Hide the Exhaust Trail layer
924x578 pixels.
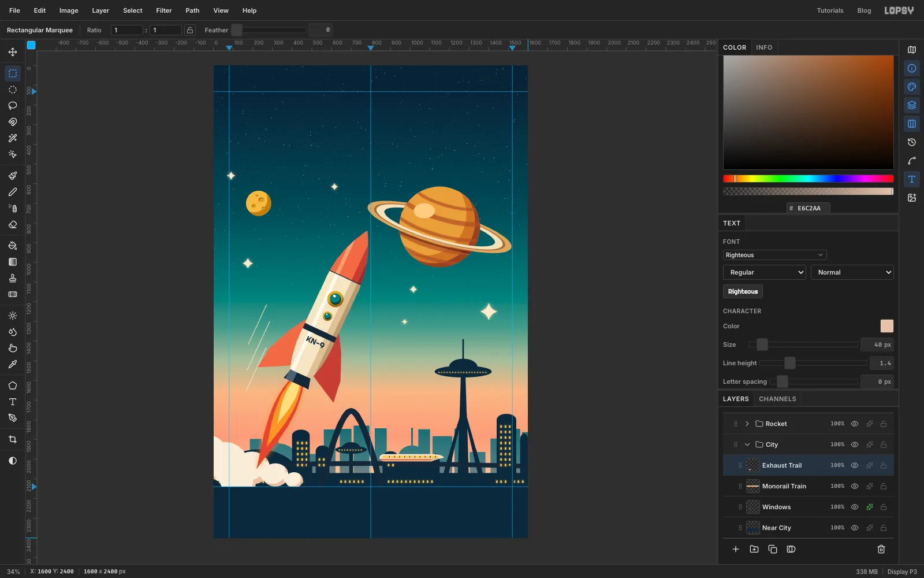[855, 465]
